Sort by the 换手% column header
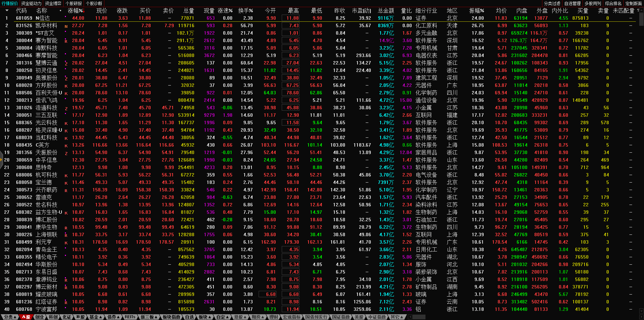Image resolution: width=644 pixels, height=320 pixels. 245,11
